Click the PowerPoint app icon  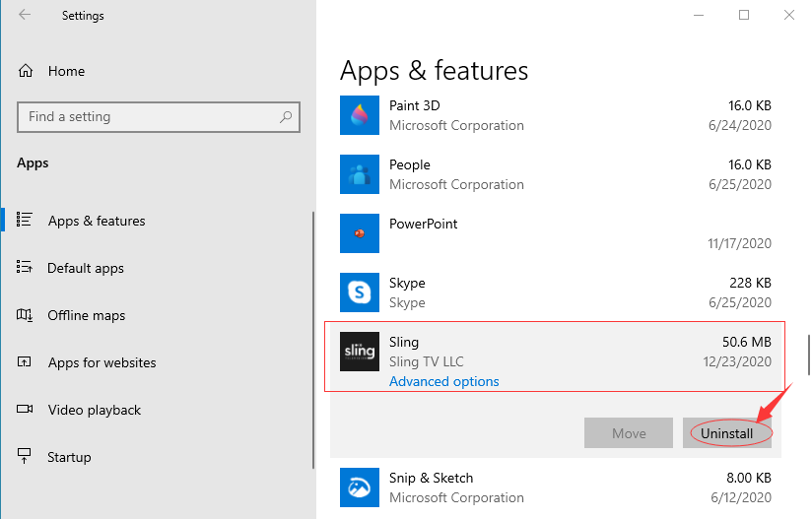[360, 233]
